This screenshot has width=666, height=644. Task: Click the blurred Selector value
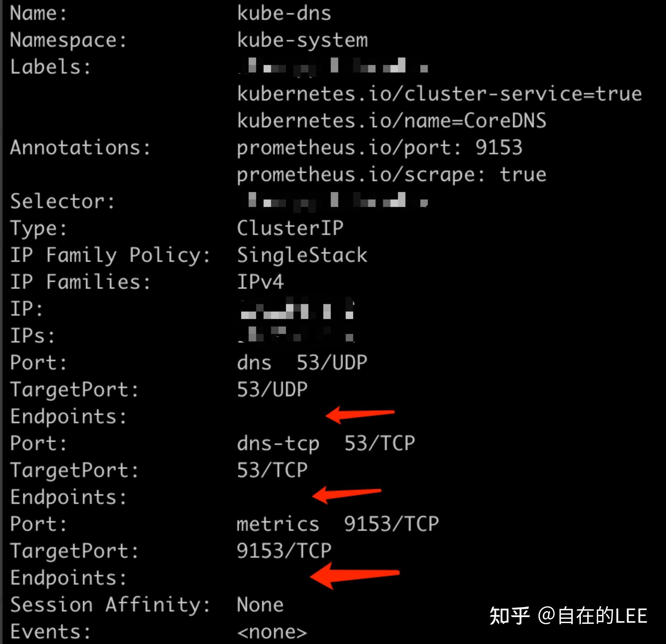point(333,202)
